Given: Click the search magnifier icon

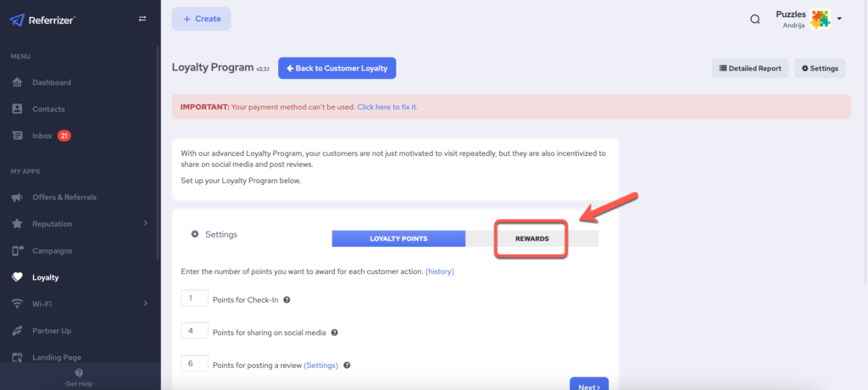Looking at the screenshot, I should click(754, 19).
